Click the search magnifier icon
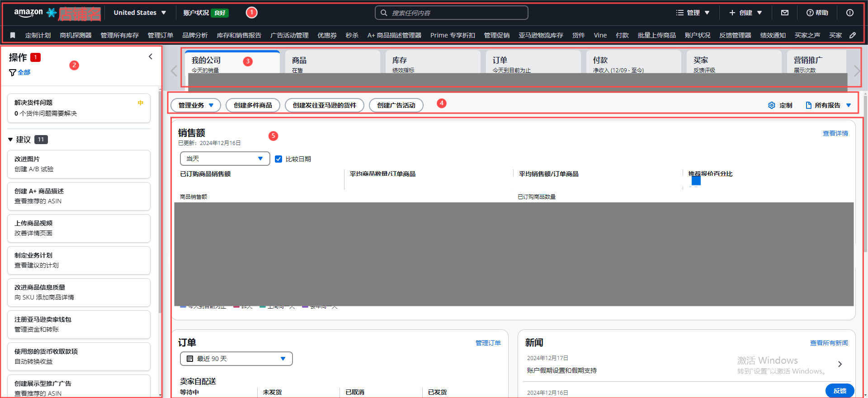 tap(384, 13)
